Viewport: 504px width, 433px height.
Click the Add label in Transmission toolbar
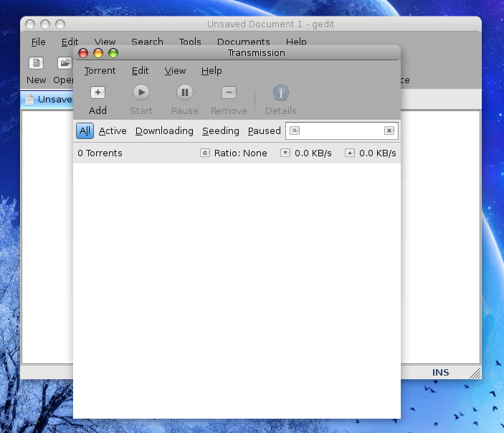pos(98,110)
